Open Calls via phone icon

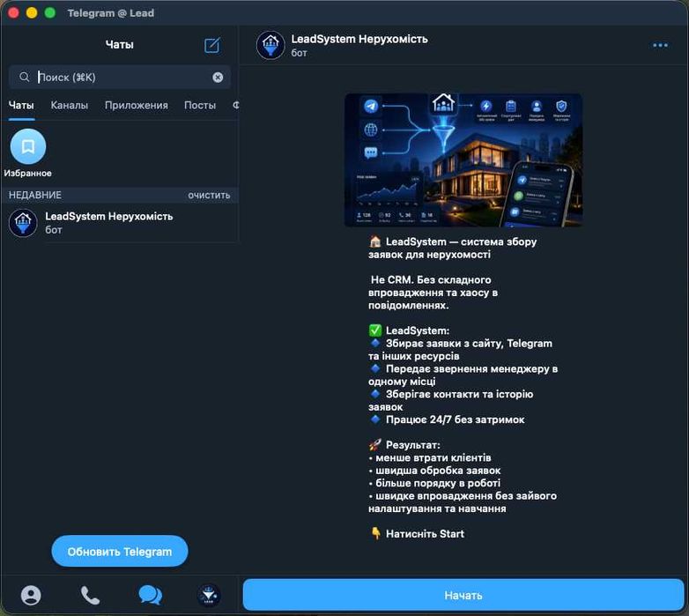(91, 596)
